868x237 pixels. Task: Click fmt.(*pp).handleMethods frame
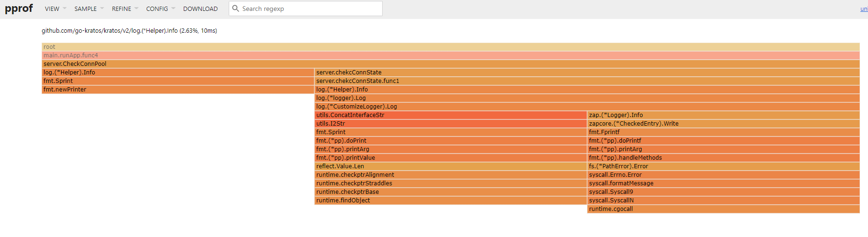[723, 158]
